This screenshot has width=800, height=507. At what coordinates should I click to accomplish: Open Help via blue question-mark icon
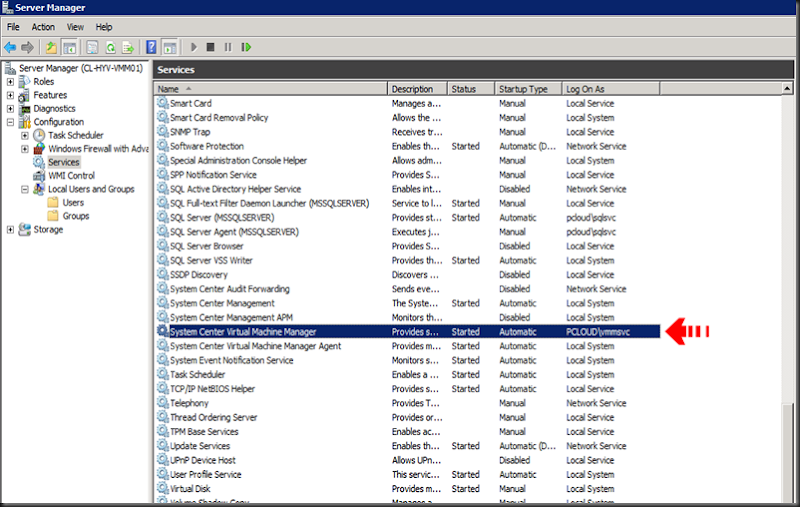(152, 47)
